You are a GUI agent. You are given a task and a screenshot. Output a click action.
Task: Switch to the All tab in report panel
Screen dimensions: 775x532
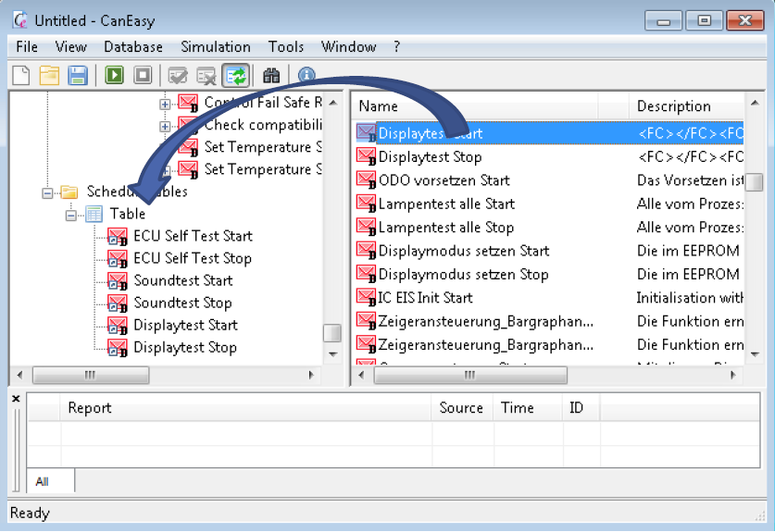(43, 481)
